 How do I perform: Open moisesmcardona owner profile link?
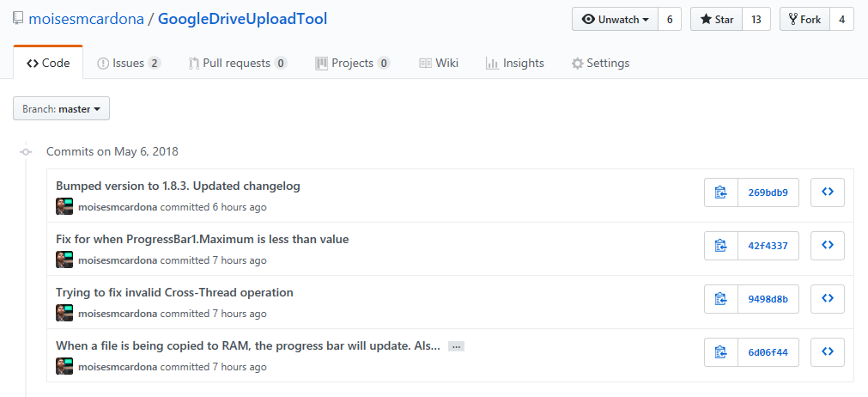[87, 19]
